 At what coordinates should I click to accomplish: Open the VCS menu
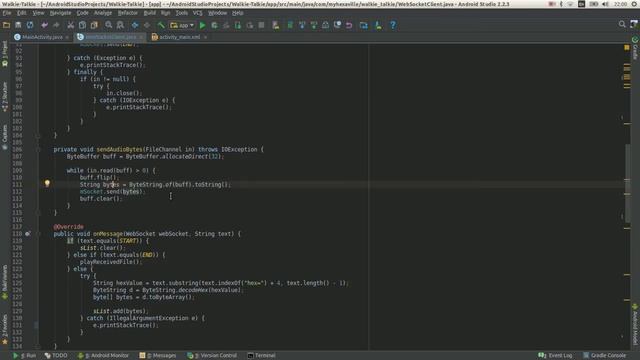pos(198,13)
